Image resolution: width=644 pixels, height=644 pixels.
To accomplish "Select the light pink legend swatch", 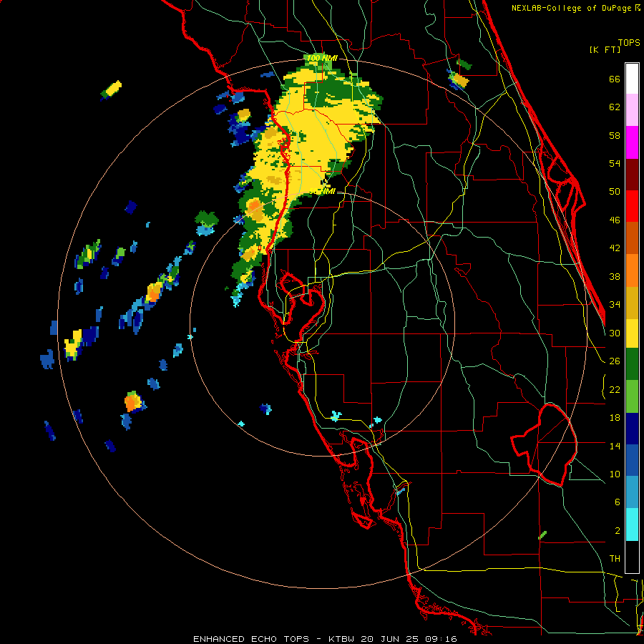I will [632, 110].
